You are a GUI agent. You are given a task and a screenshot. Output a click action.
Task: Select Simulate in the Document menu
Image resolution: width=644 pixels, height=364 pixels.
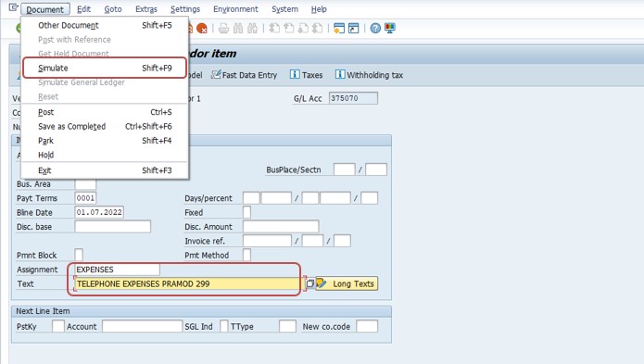tap(105, 69)
